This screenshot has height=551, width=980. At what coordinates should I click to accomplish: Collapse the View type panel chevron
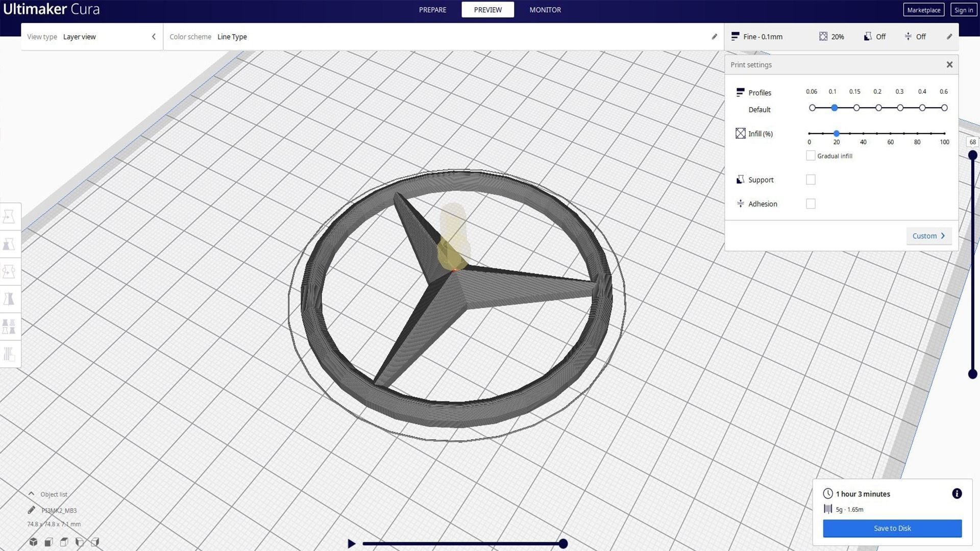(154, 37)
